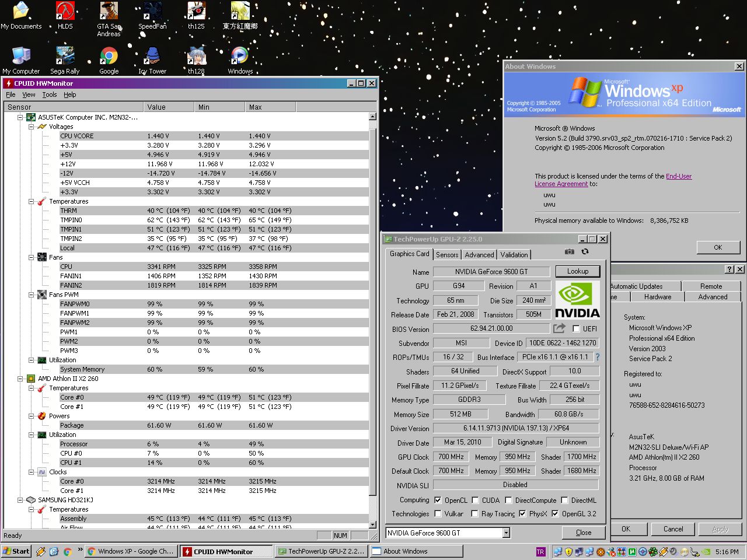Click the NVIDIA logo in GPU-Z
This screenshot has width=747, height=560.
click(577, 299)
